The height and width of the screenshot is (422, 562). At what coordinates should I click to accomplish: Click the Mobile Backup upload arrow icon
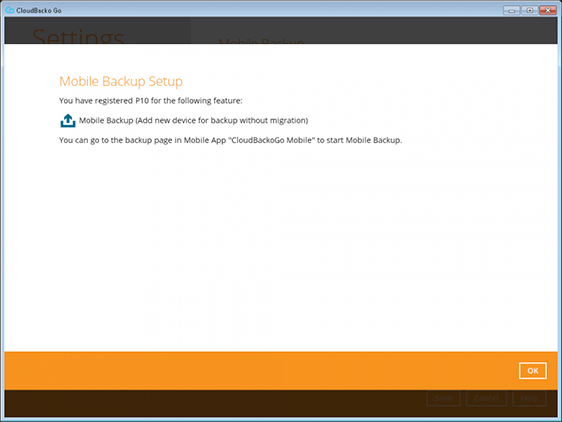pyautogui.click(x=68, y=121)
